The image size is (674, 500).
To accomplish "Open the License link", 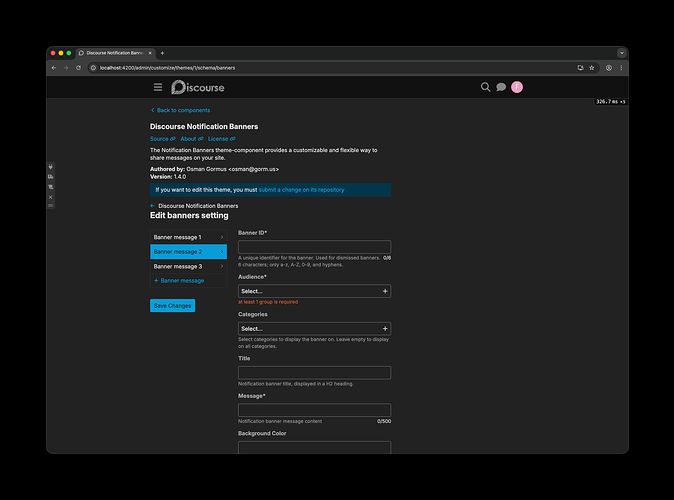I will (221, 139).
